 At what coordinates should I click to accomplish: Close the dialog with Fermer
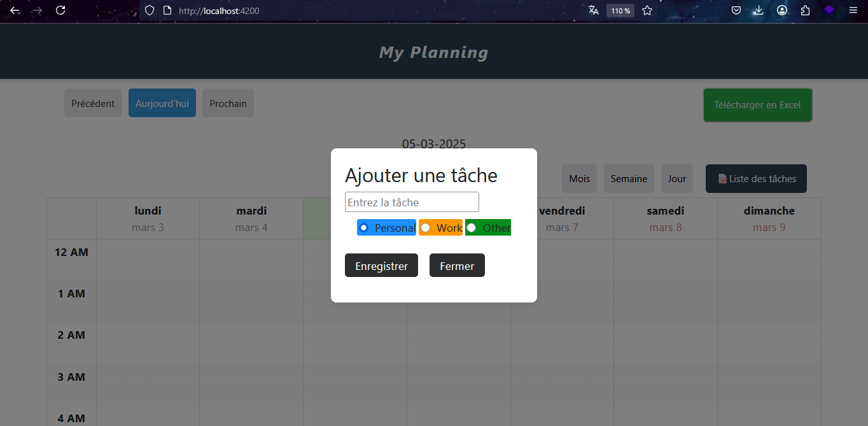tap(457, 266)
